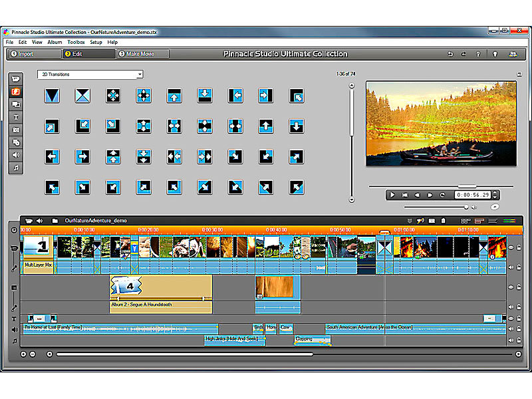The image size is (532, 399).
Task: Step preview one frame back
Action: (x=418, y=195)
